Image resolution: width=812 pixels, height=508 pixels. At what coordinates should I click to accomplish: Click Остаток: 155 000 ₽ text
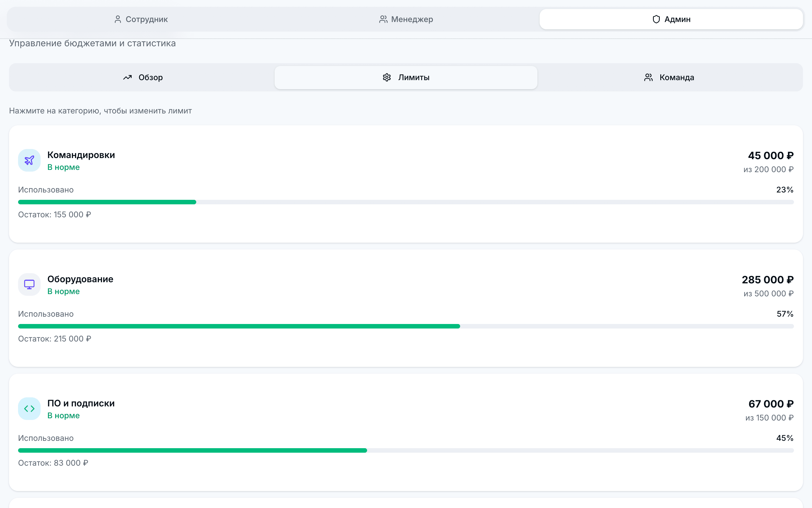[x=55, y=214]
